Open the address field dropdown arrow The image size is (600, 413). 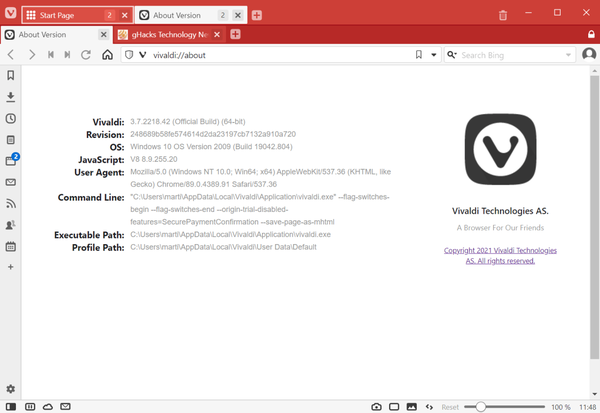(x=434, y=55)
